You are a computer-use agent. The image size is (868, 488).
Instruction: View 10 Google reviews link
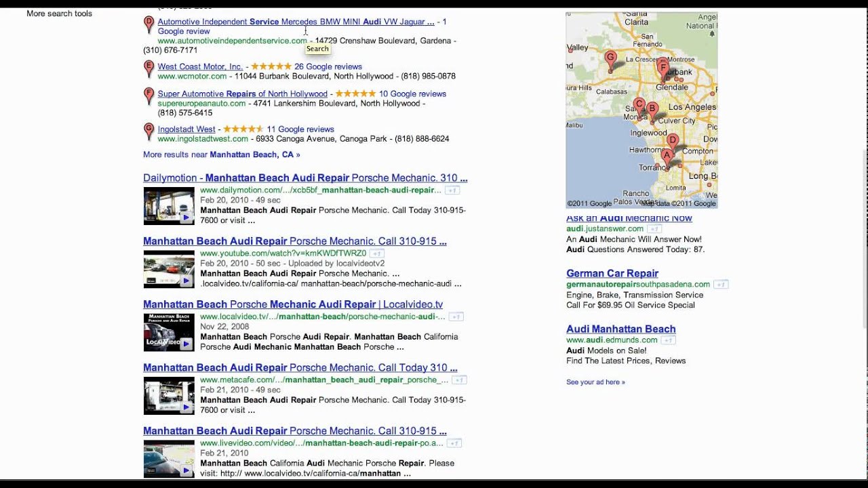point(412,94)
